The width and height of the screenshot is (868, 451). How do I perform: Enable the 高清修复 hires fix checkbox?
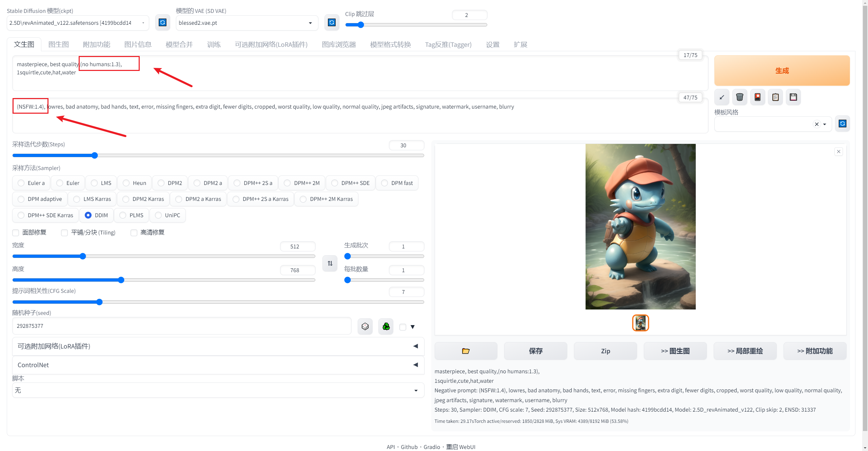pos(134,232)
